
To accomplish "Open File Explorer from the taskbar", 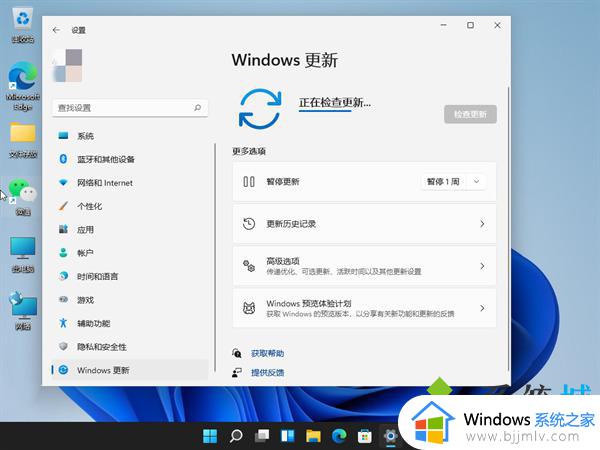I will coord(313,435).
